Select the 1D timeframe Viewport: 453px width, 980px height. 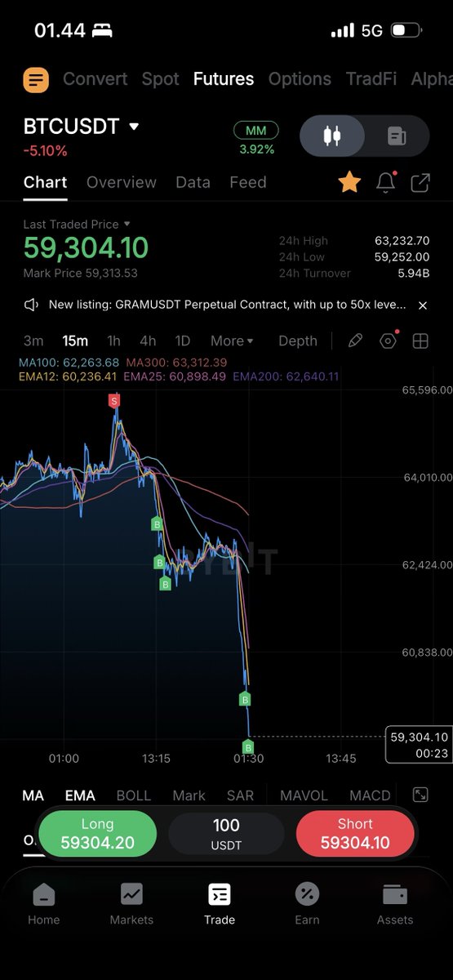pyautogui.click(x=183, y=341)
